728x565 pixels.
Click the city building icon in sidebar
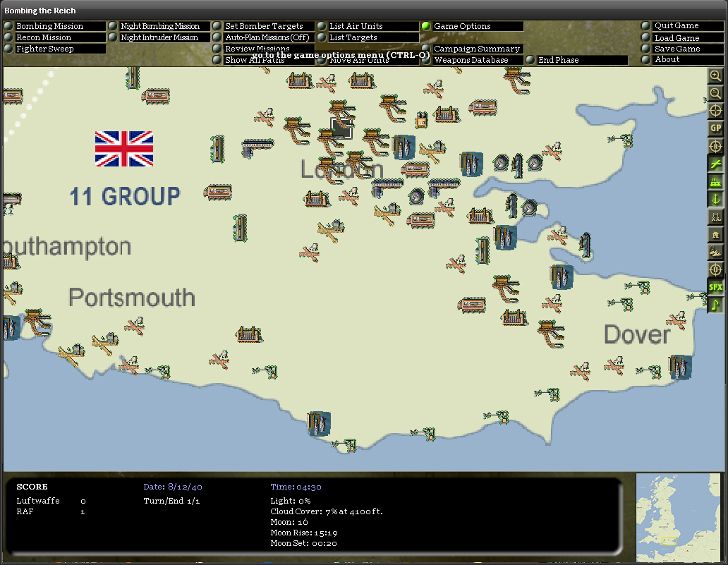(715, 234)
